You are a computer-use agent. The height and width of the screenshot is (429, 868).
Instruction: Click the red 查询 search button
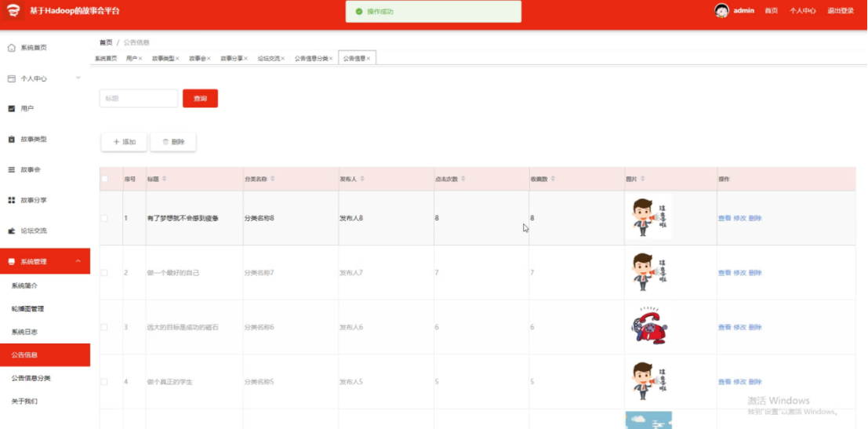pyautogui.click(x=201, y=99)
